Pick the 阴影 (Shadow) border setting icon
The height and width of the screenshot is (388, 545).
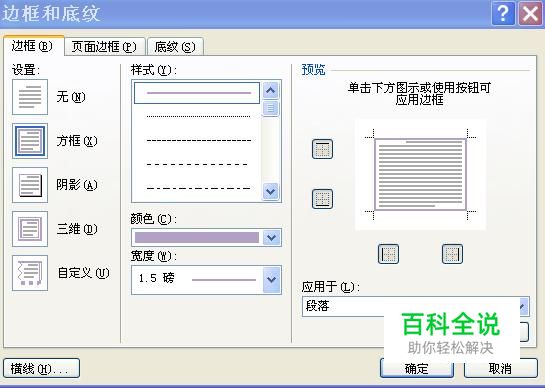30,185
